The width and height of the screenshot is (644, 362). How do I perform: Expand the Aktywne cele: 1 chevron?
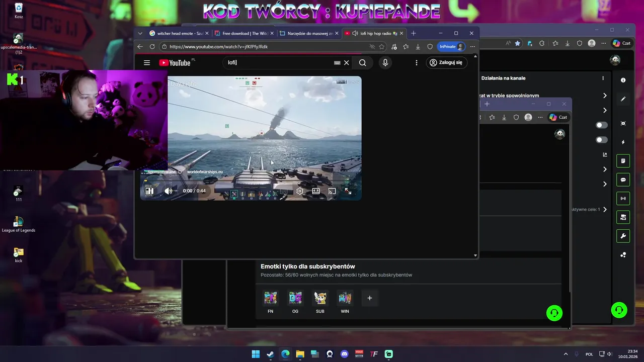[605, 210]
